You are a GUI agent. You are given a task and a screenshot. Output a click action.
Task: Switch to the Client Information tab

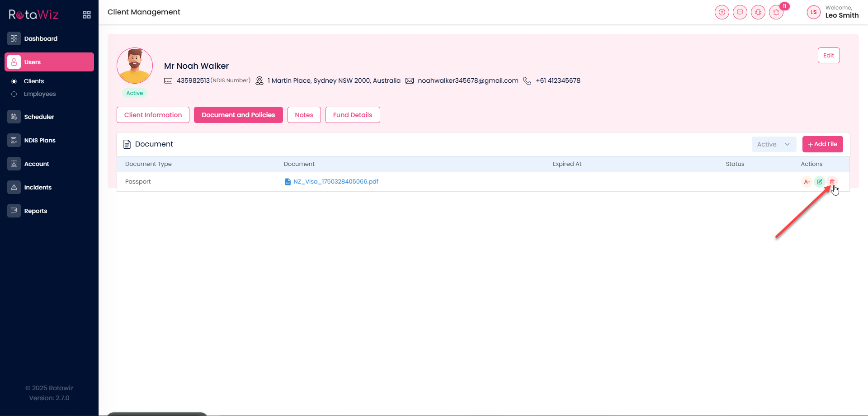(x=153, y=115)
